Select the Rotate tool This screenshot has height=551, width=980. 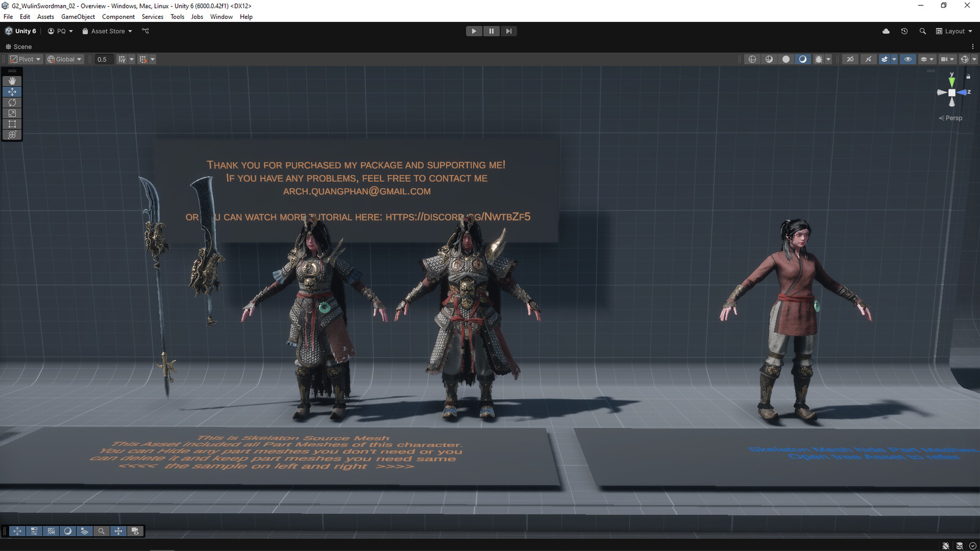click(x=12, y=102)
